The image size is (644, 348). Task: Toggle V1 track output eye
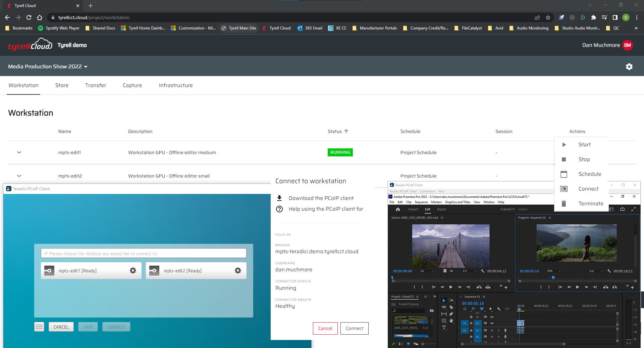492,323
